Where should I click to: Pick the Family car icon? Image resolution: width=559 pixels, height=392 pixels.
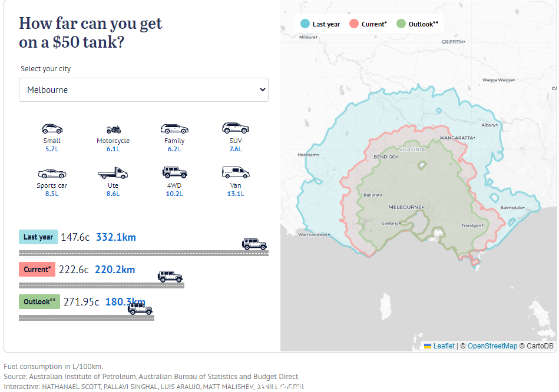[174, 129]
